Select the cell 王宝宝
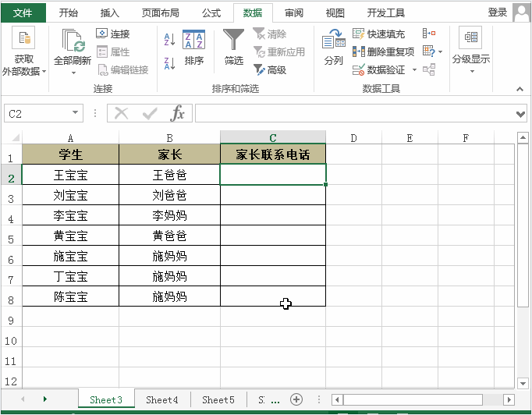The image size is (532, 415). 70,175
